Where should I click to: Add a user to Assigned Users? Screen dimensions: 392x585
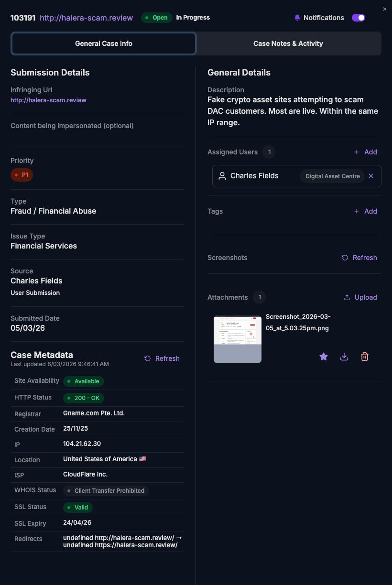366,152
